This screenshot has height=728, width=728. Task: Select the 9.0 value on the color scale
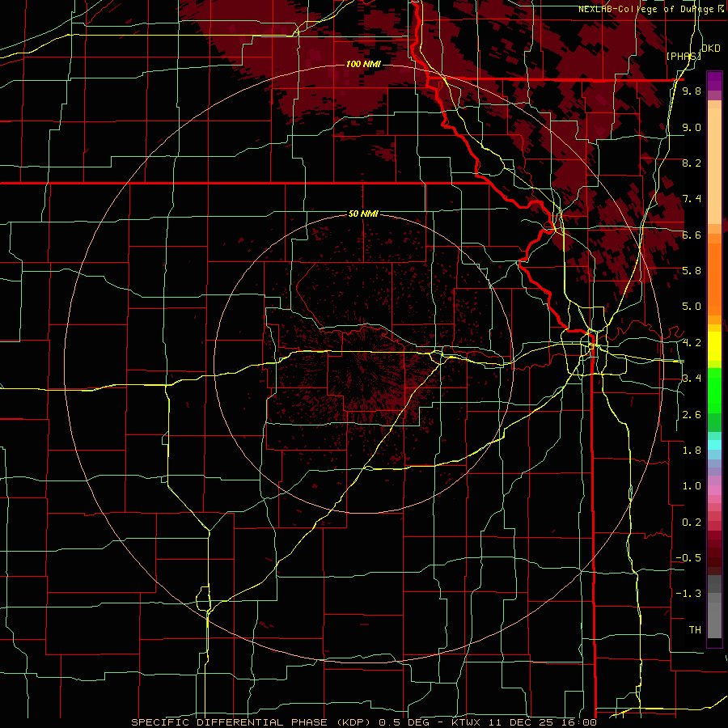click(x=692, y=127)
